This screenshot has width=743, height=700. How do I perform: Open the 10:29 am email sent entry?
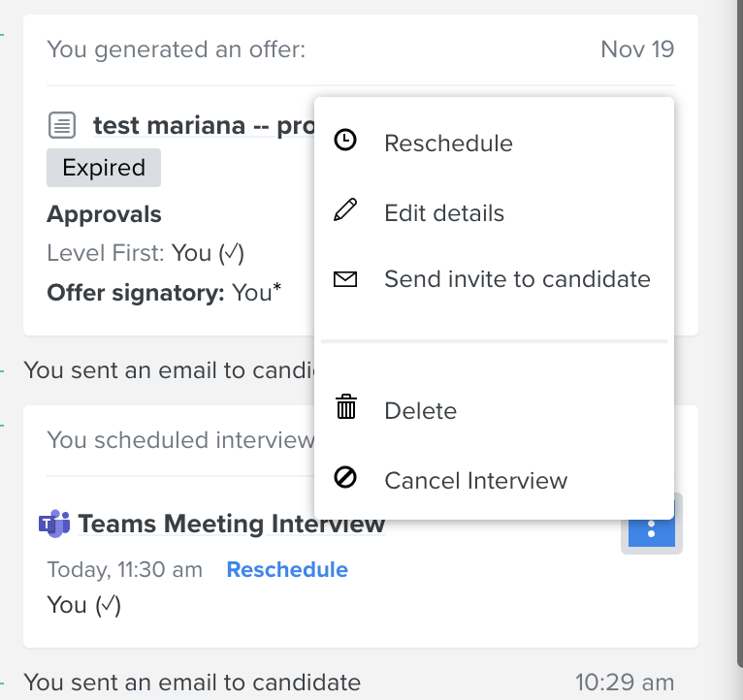pyautogui.click(x=349, y=683)
